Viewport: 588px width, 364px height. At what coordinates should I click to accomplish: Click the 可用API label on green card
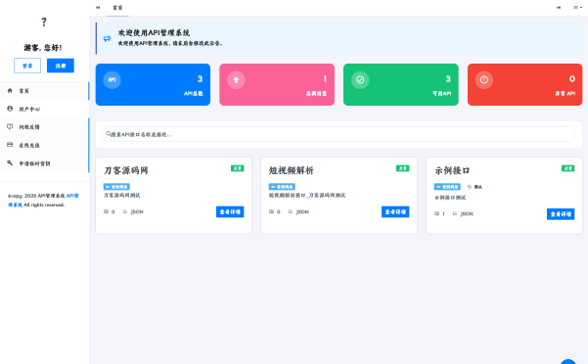pyautogui.click(x=442, y=93)
